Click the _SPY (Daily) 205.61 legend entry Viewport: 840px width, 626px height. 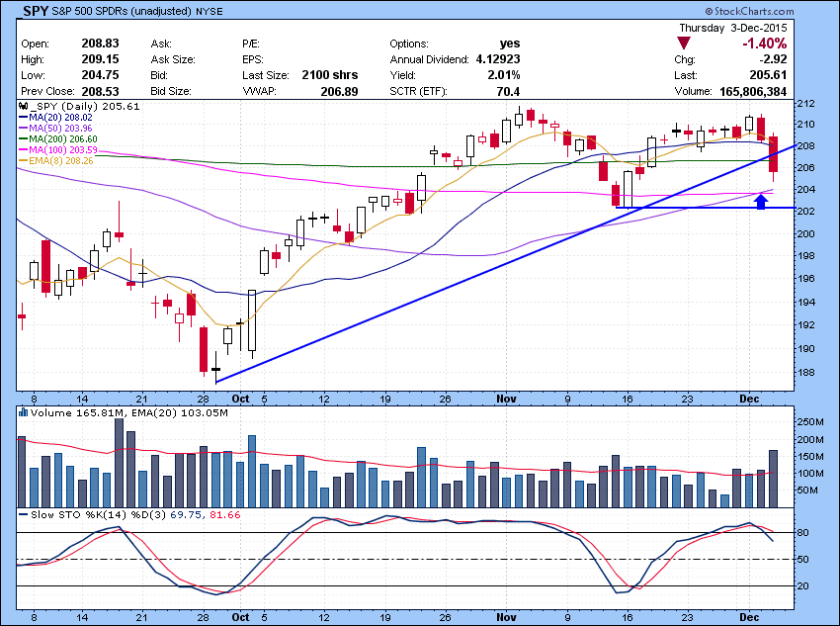coord(85,107)
